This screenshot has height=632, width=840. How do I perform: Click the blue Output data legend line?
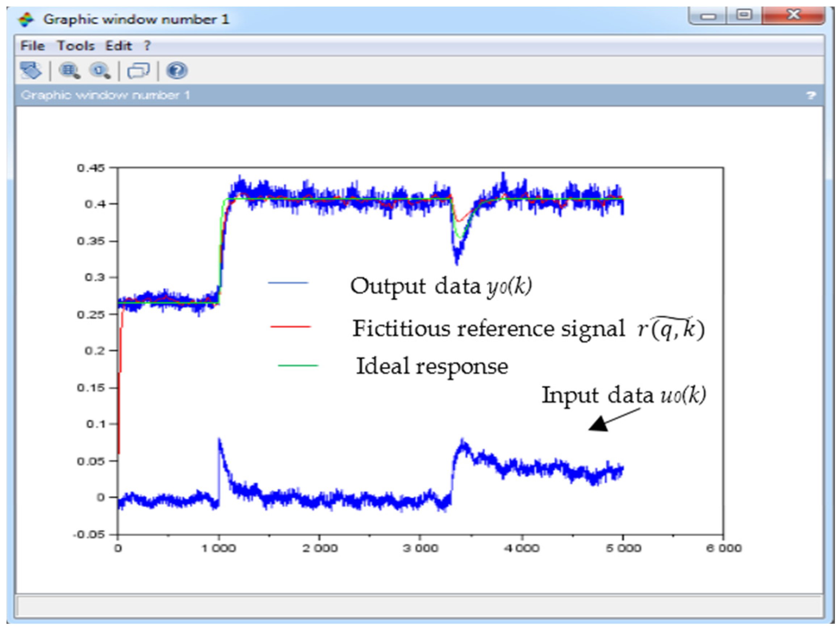(x=288, y=283)
